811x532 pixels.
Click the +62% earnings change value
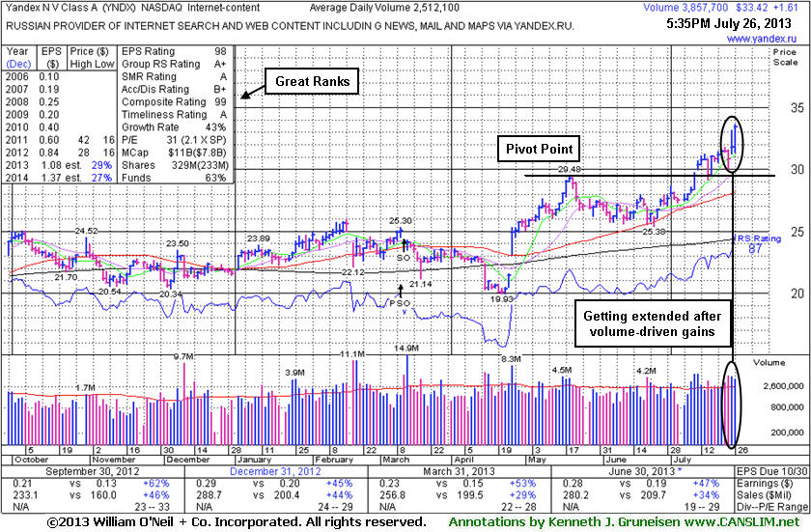point(156,484)
